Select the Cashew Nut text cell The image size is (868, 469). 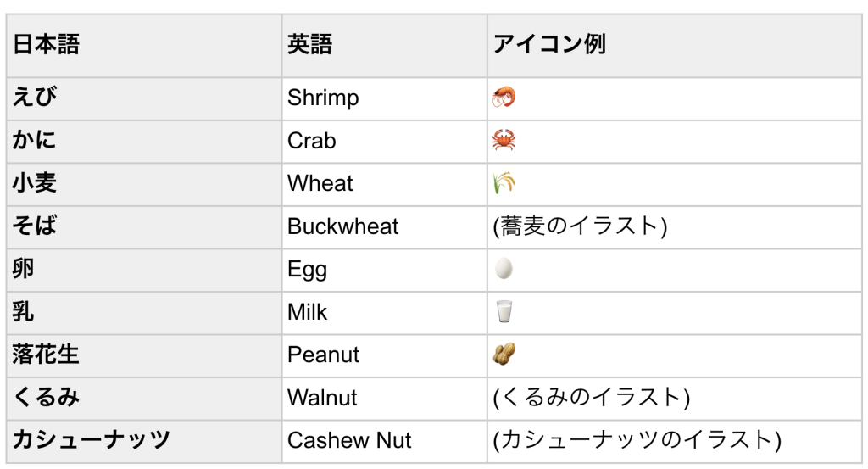coord(384,440)
